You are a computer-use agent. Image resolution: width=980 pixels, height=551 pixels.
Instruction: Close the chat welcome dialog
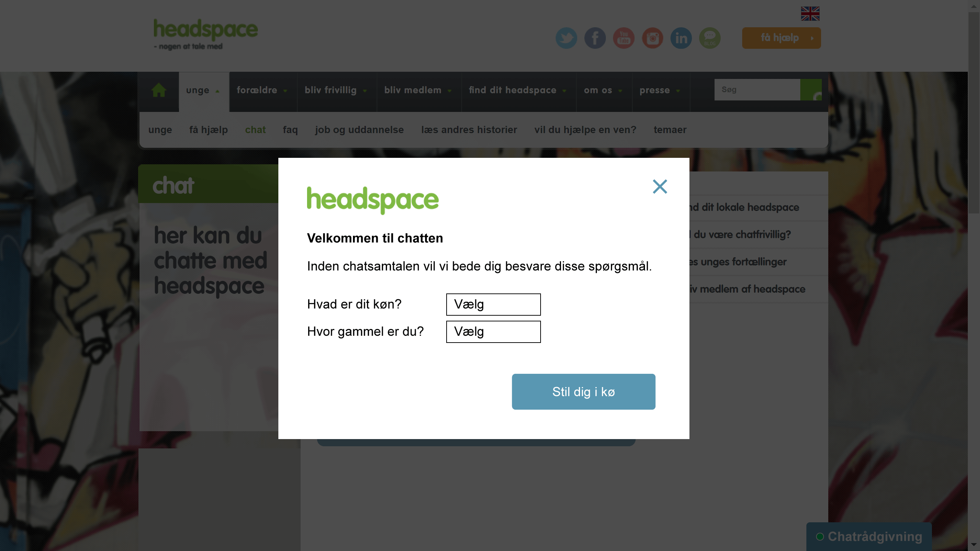coord(660,187)
